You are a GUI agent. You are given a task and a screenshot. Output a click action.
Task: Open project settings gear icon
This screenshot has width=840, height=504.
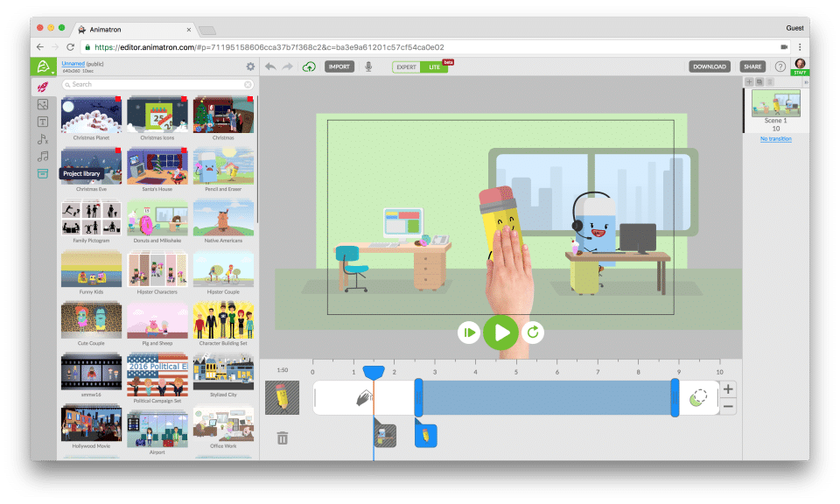(250, 66)
